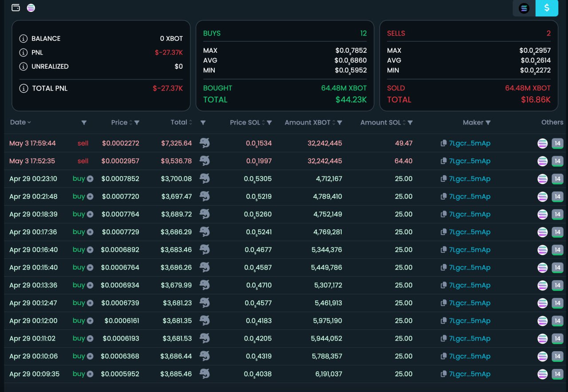The image size is (568, 392).
Task: Click the info icon beside UNREALIZED
Action: click(24, 67)
